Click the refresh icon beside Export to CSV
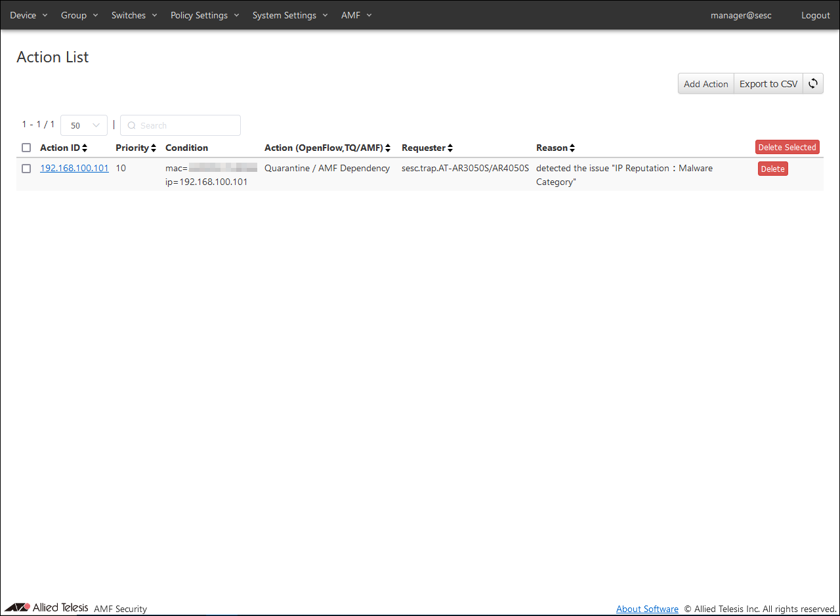 pyautogui.click(x=813, y=83)
